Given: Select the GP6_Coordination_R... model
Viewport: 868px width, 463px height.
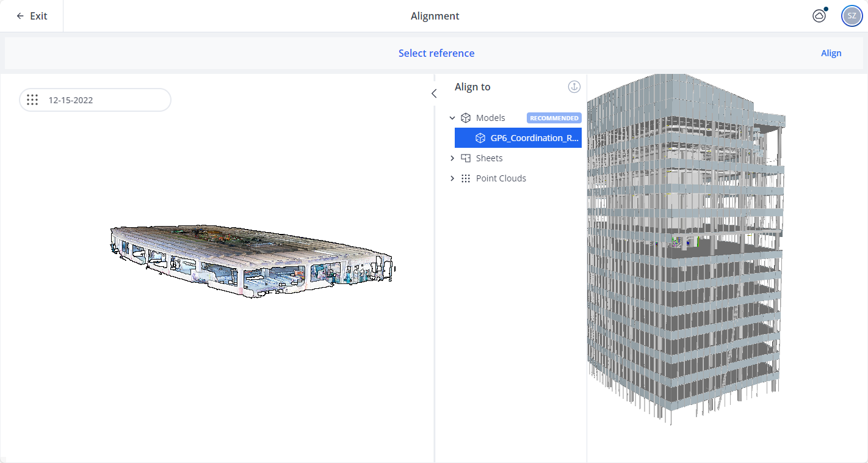Looking at the screenshot, I should point(534,138).
